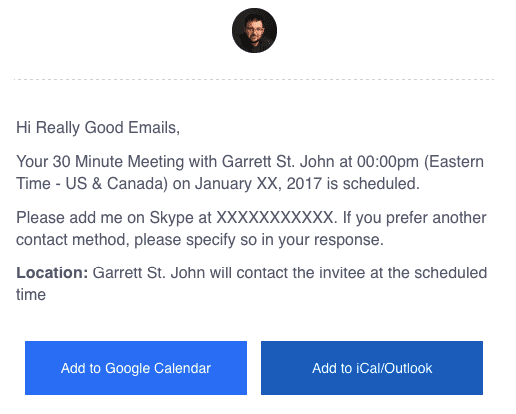Click the dashed divider line below the avatar
This screenshot has height=414, width=516.
pyautogui.click(x=254, y=79)
